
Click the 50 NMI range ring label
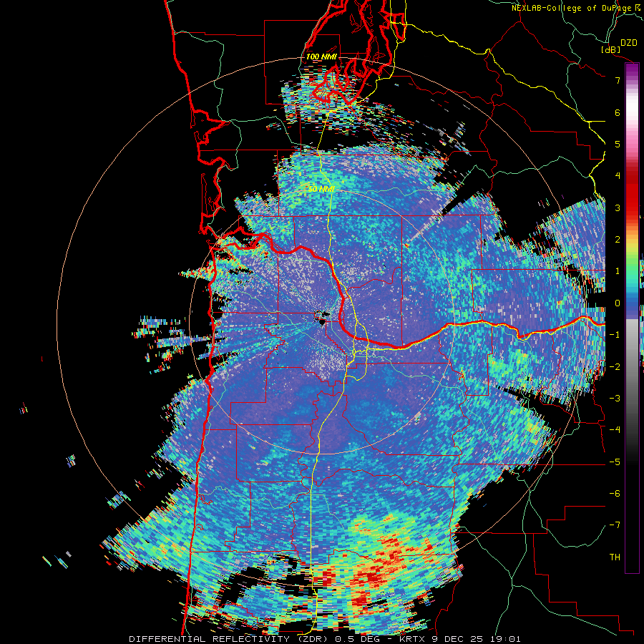coord(321,189)
